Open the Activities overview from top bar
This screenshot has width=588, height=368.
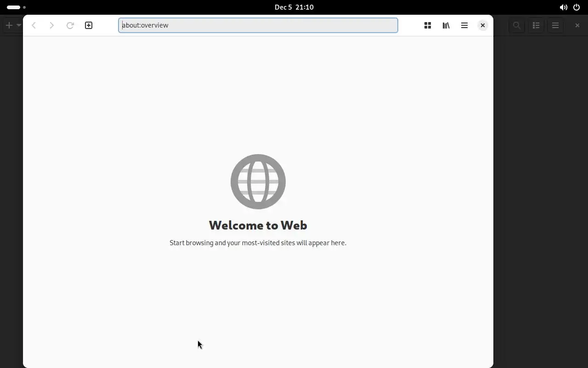[17, 7]
